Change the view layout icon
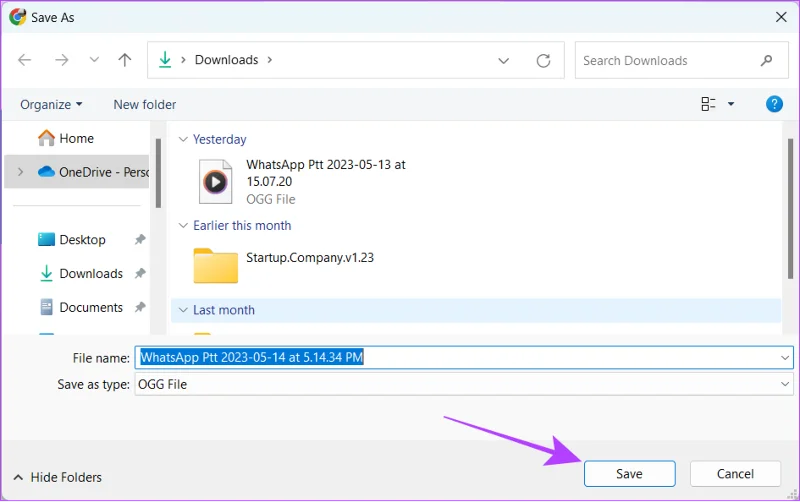 point(708,104)
